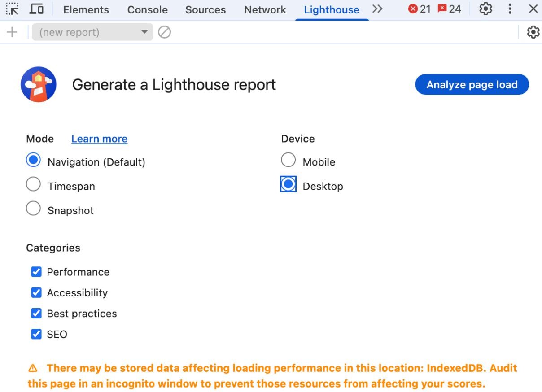Open the (new report) dropdown
542x392 pixels.
(x=92, y=32)
